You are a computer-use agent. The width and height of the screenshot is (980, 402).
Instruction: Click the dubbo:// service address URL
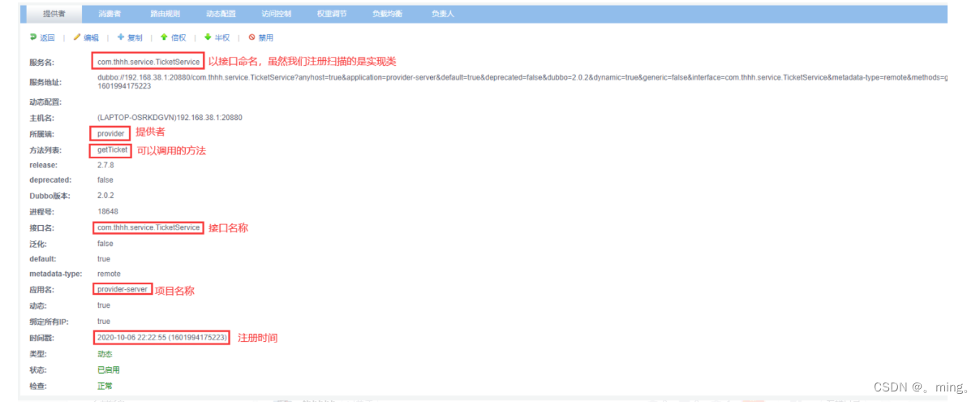click(522, 83)
